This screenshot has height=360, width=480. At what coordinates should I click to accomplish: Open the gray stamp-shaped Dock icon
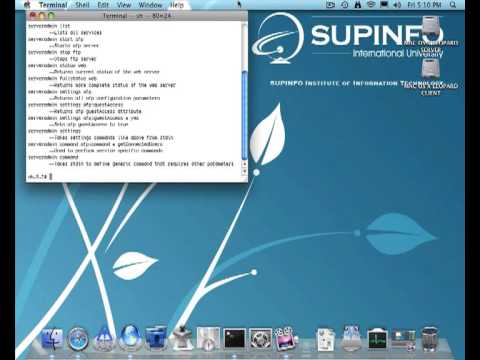click(x=182, y=338)
